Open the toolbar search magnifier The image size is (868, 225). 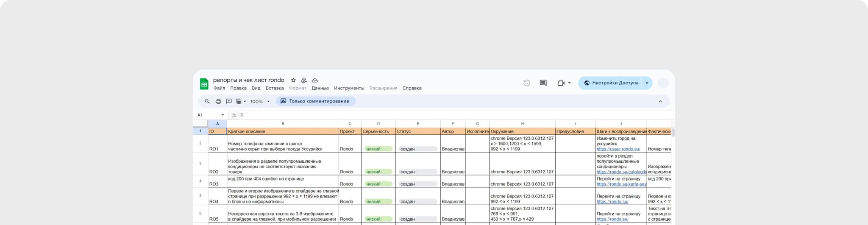click(x=207, y=101)
